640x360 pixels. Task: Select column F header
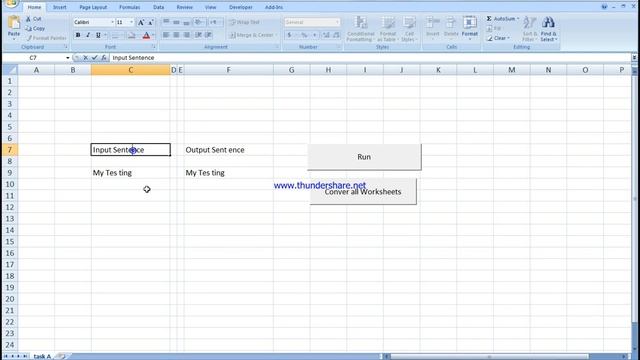pyautogui.click(x=228, y=70)
